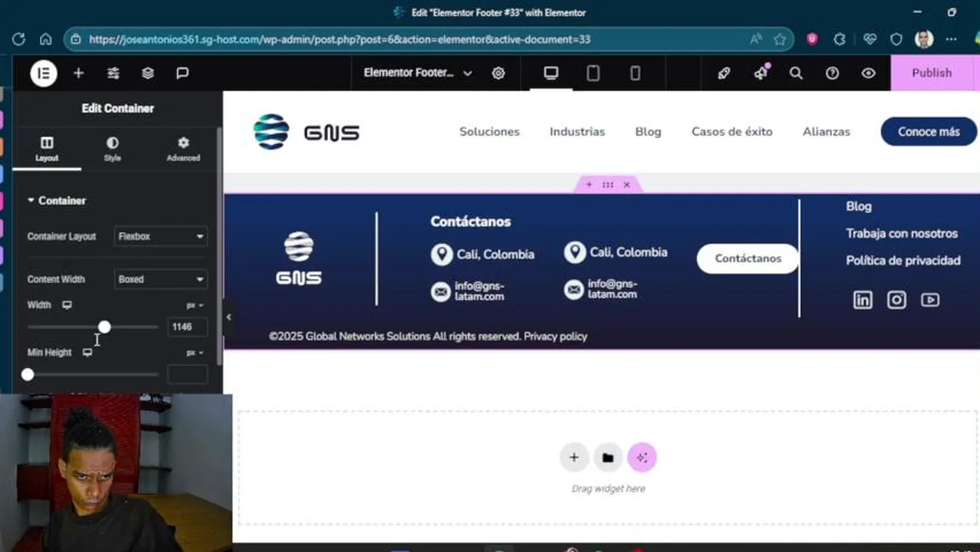Click the Width slider handle

(x=104, y=327)
